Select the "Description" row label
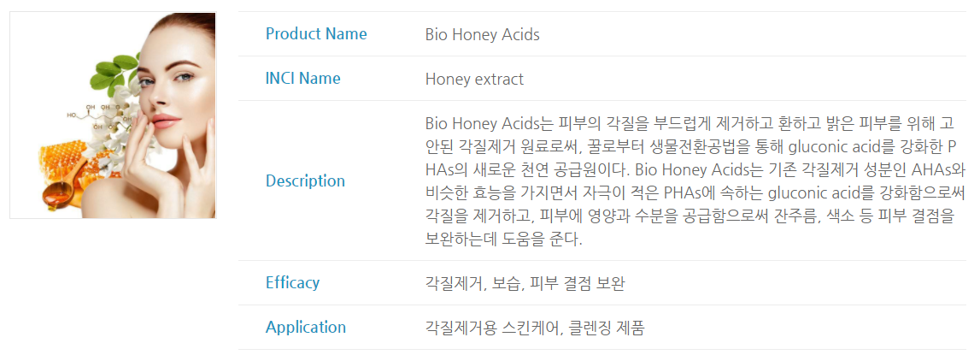 pos(305,180)
